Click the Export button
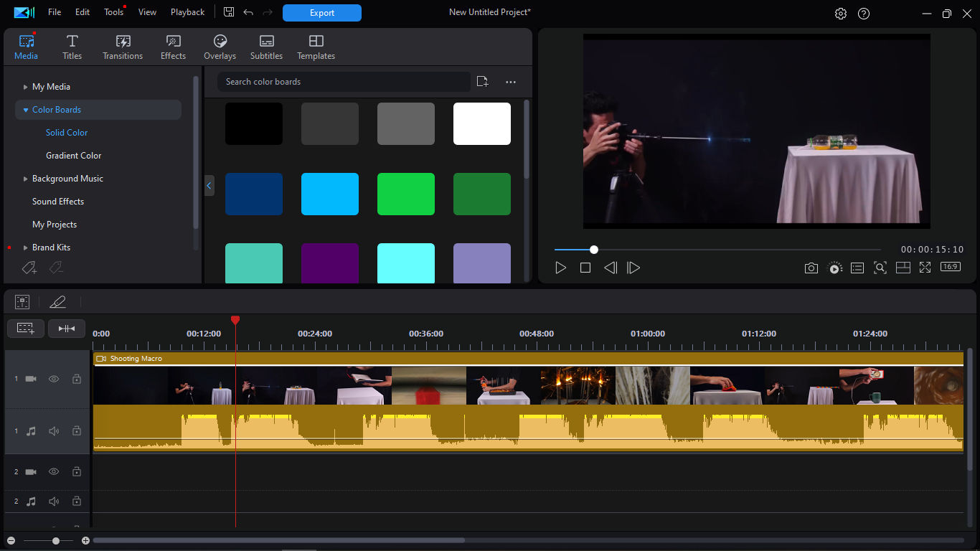This screenshot has height=551, width=980. [321, 13]
